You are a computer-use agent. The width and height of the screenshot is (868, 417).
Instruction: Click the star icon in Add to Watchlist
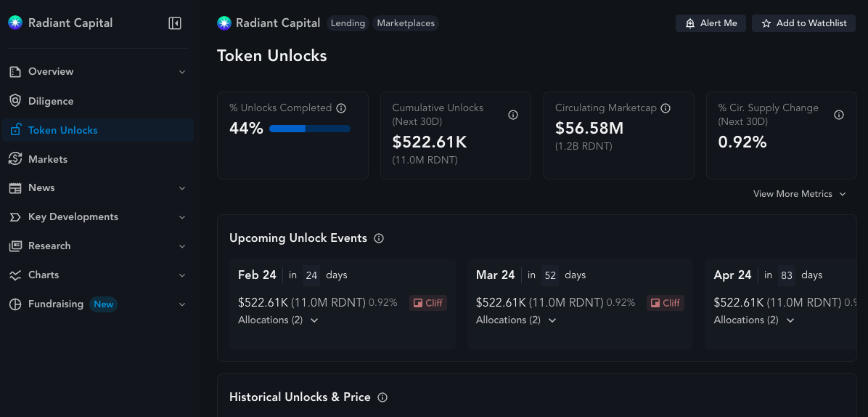pyautogui.click(x=766, y=23)
